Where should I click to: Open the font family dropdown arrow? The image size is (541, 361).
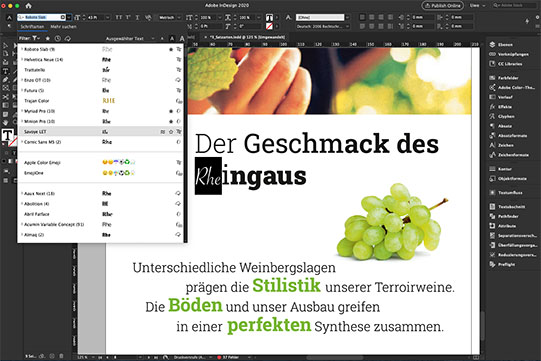[69, 17]
